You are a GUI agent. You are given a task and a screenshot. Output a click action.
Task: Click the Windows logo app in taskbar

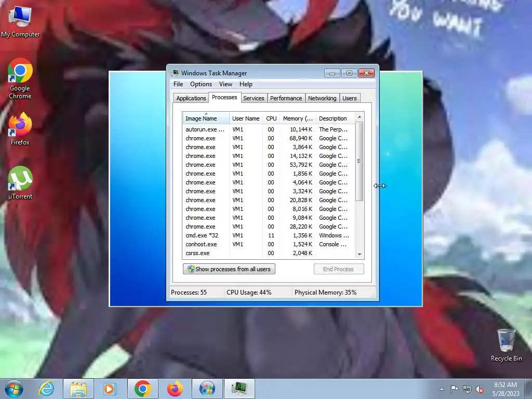click(207, 389)
